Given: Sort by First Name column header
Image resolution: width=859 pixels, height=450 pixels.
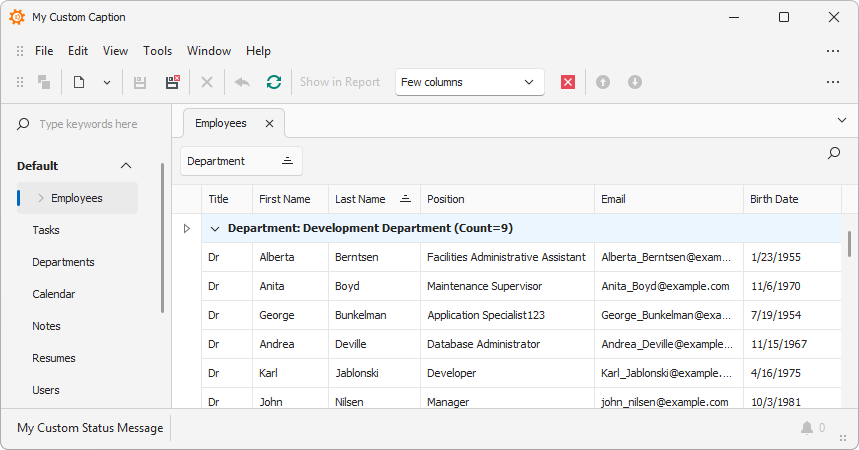Looking at the screenshot, I should tap(290, 200).
